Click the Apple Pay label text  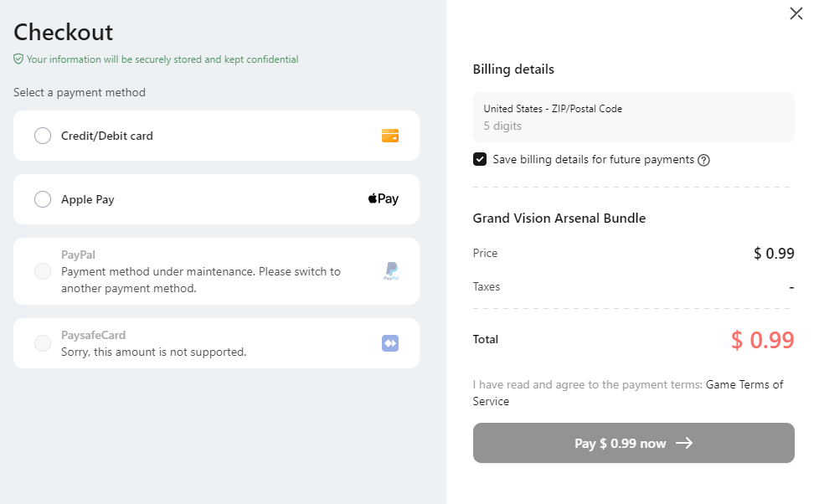tap(88, 199)
